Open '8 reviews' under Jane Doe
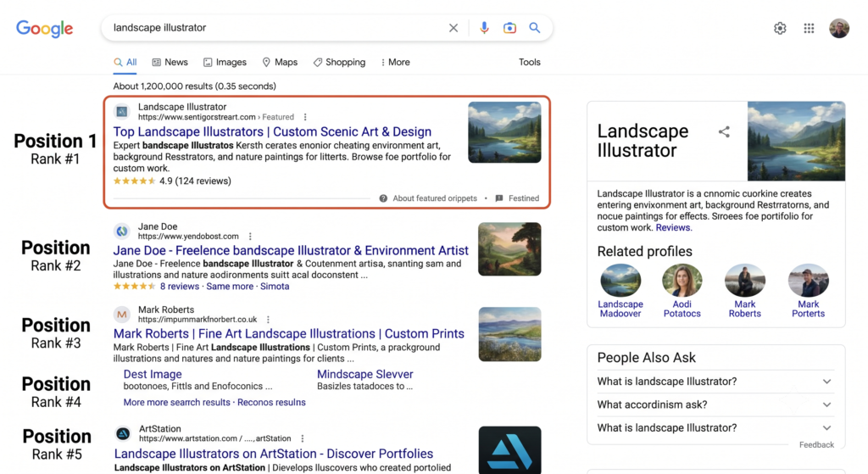Viewport: 868px width, 474px height. click(180, 287)
